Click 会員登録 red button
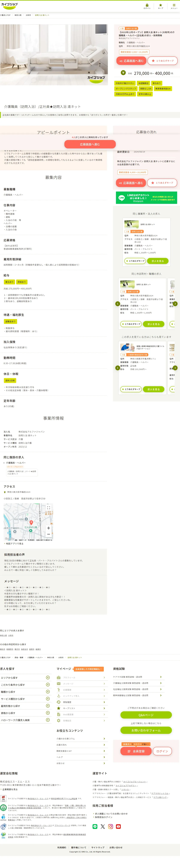 pos(136,751)
